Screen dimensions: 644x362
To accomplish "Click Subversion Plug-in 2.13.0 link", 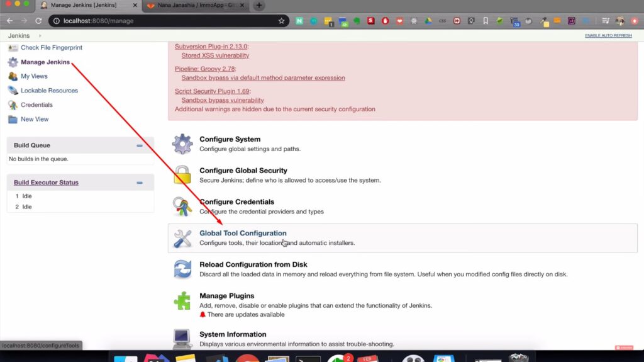I will click(211, 47).
